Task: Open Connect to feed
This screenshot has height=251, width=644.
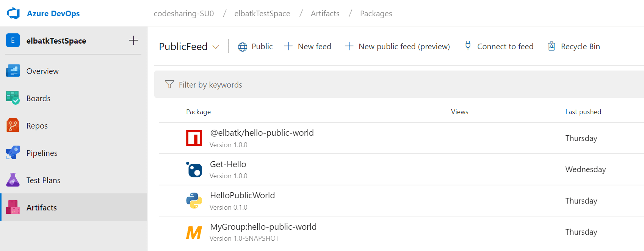Action: [x=499, y=47]
